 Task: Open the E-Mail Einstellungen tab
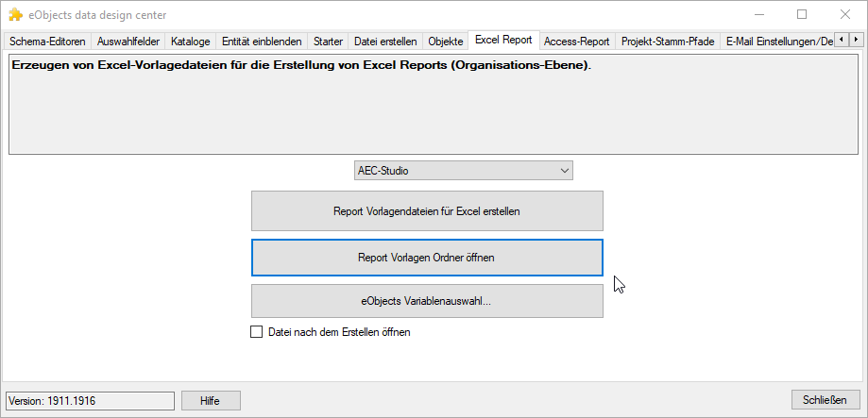pos(776,42)
